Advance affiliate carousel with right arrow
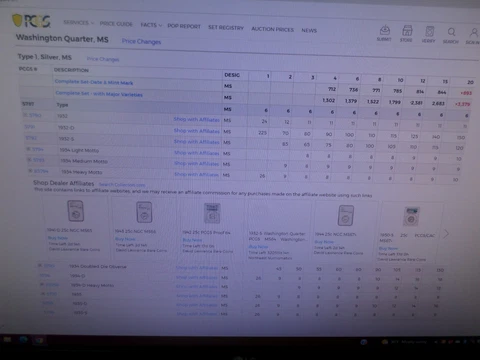 point(446,234)
